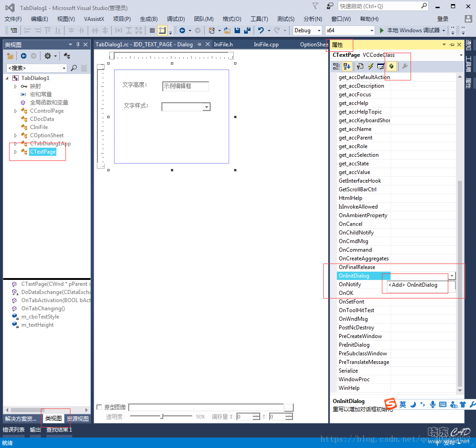The width and height of the screenshot is (476, 448).
Task: Open the x64 platform dropdown
Action: coord(371,30)
